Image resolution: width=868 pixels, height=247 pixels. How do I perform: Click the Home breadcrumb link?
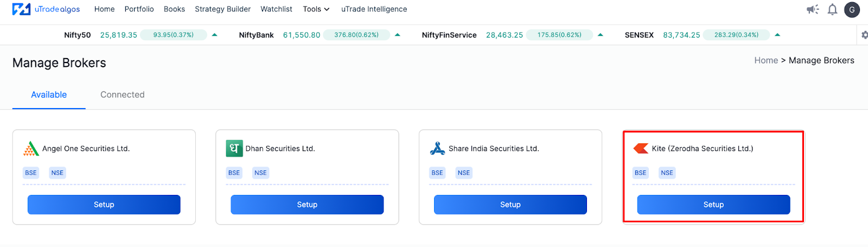coord(766,60)
